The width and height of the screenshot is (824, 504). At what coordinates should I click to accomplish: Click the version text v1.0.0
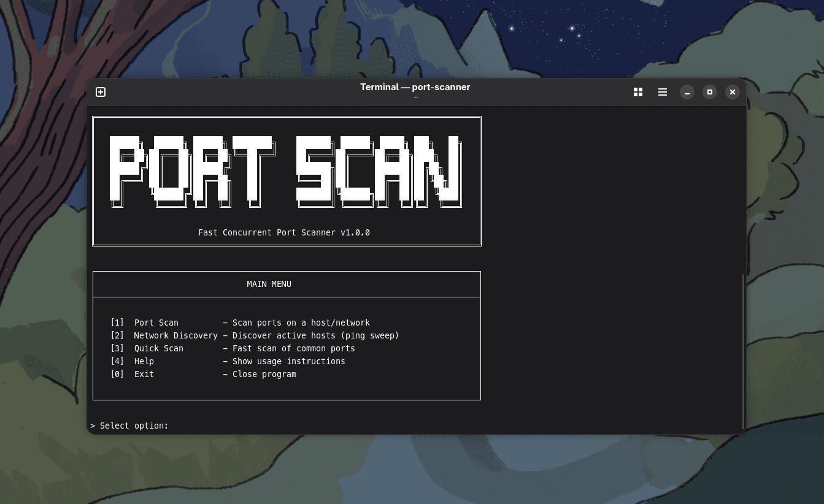pos(355,232)
